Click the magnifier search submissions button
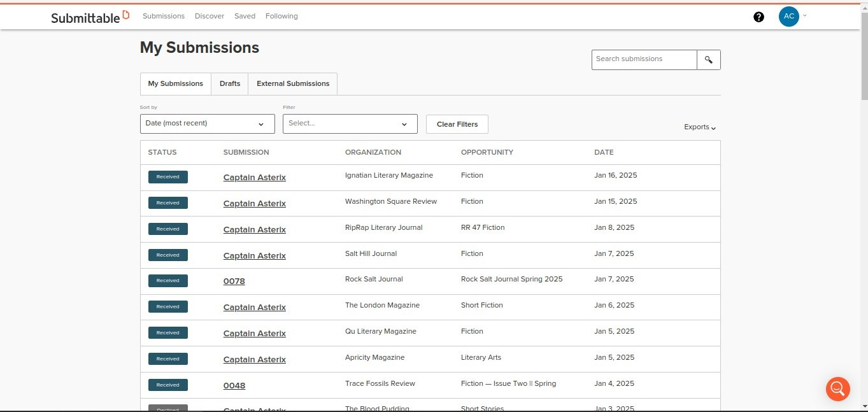The height and width of the screenshot is (412, 868). (x=708, y=60)
